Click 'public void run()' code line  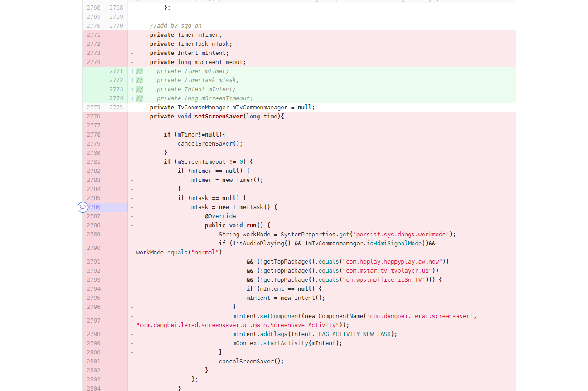coord(238,225)
